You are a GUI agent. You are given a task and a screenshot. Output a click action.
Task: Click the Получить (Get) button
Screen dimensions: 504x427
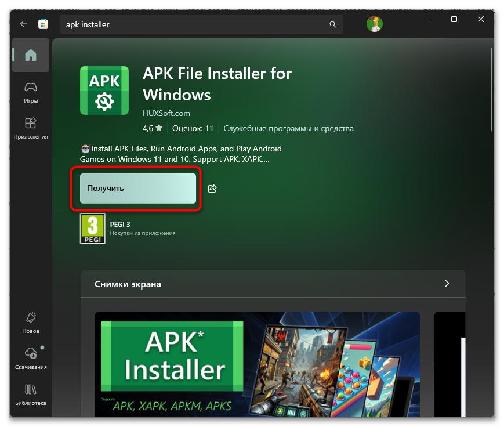pyautogui.click(x=138, y=189)
